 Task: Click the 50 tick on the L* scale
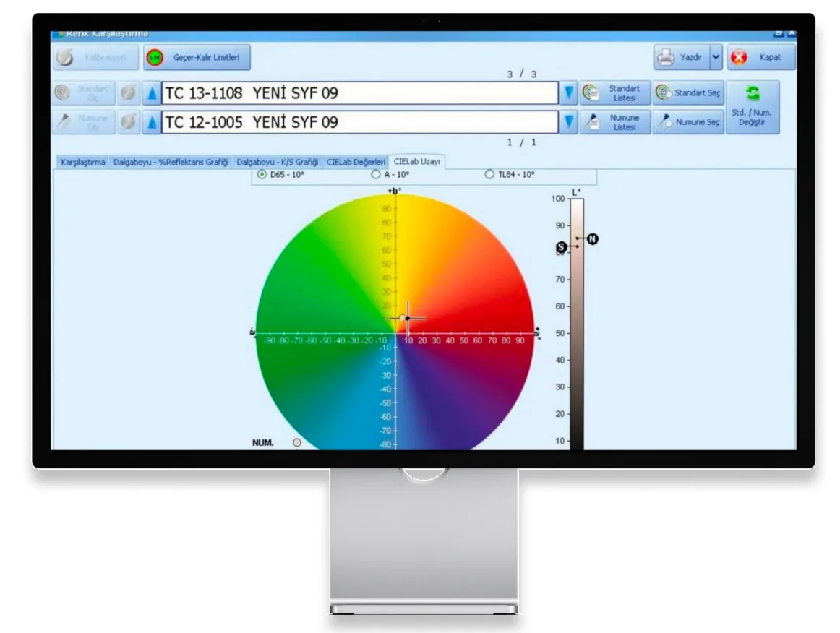tap(560, 333)
